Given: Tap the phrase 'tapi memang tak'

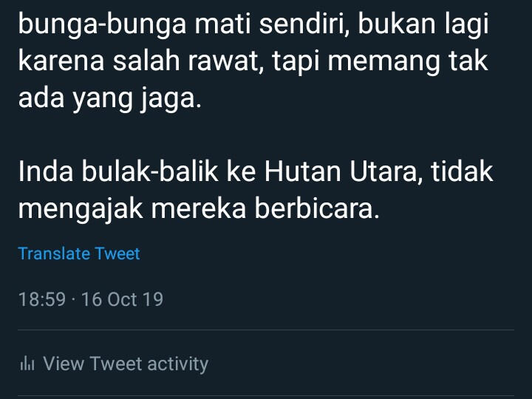Looking at the screenshot, I should pos(381,62).
